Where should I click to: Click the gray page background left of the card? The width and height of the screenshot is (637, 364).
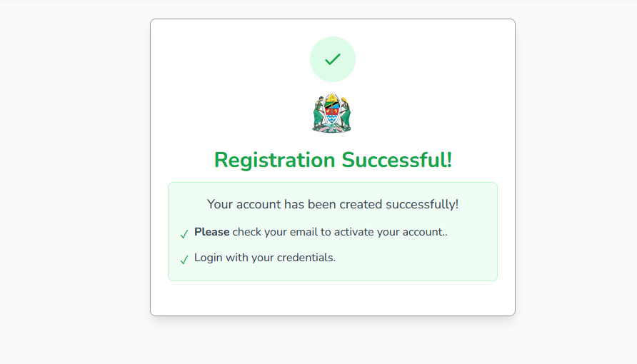(71, 178)
